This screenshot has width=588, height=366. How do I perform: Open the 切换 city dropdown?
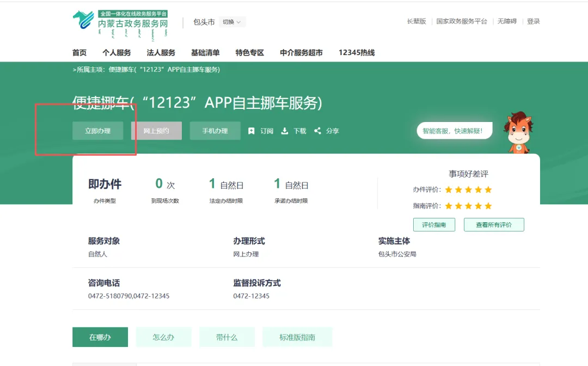pos(232,22)
